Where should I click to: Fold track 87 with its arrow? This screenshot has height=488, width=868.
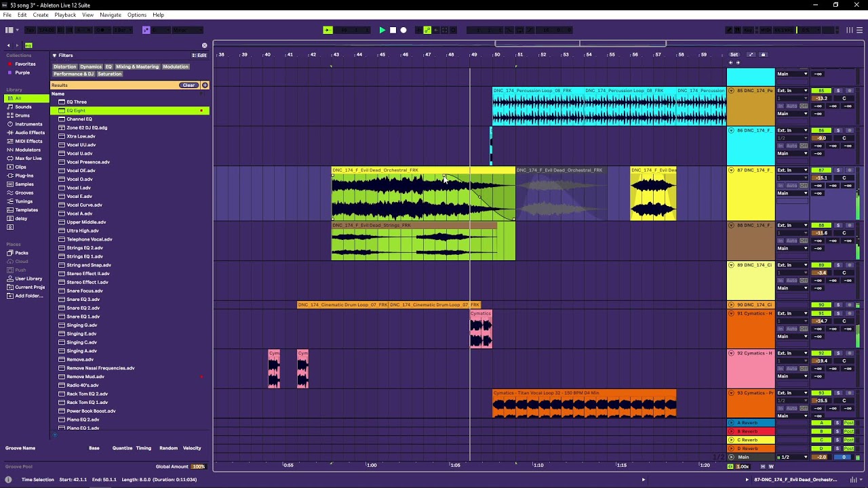click(731, 170)
